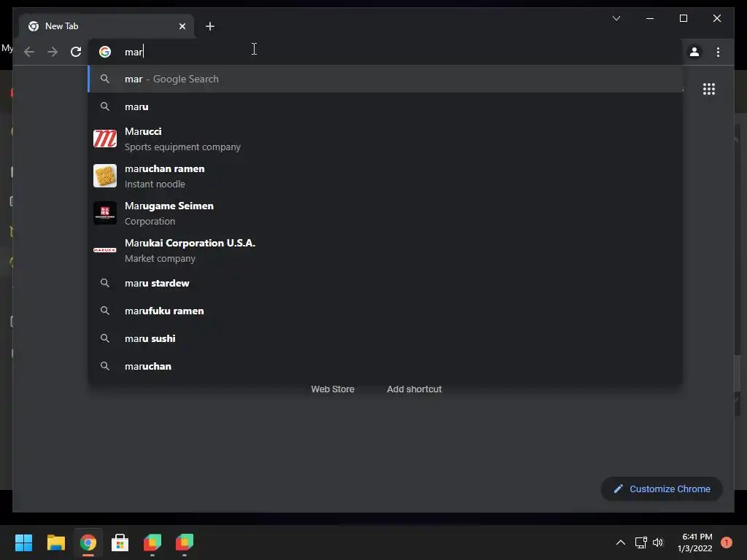
Task: Click the Google logo in address bar
Action: pos(105,52)
